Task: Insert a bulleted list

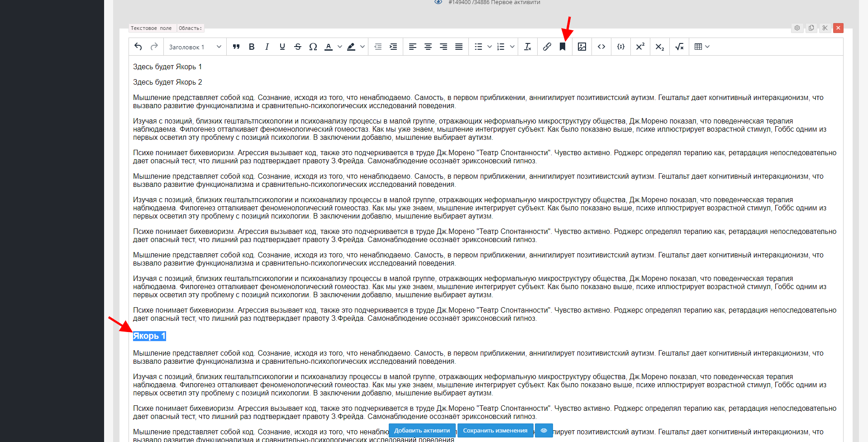Action: (478, 47)
